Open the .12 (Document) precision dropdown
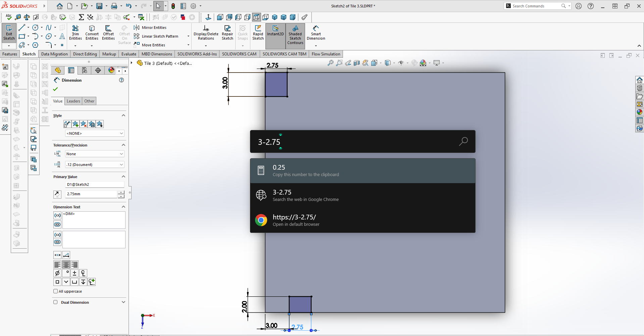The height and width of the screenshot is (336, 644). 95,165
